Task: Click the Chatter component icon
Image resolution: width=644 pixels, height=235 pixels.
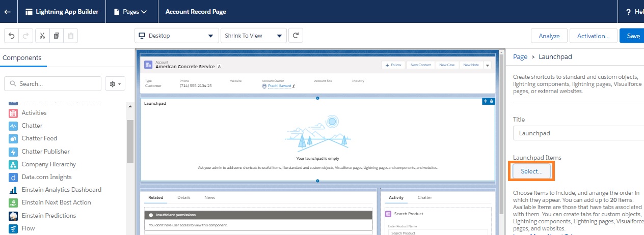Action: 13,126
